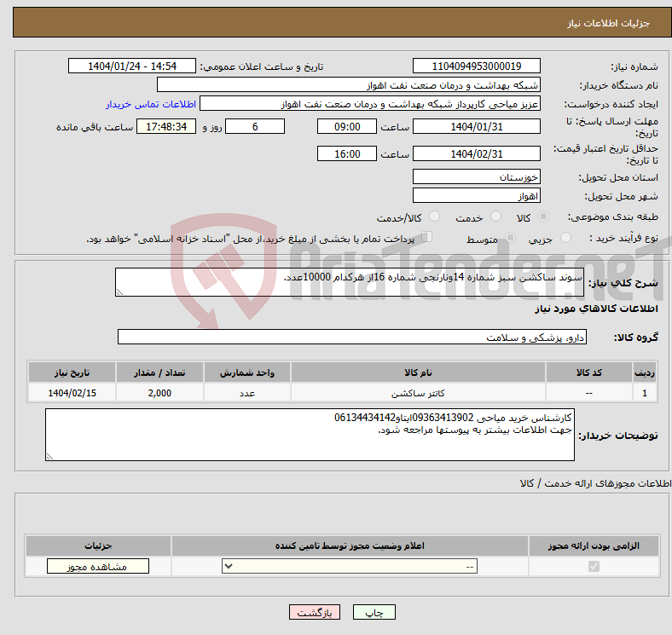Screen dimensions: 672x635
Task: Click the deadline time field 09:00
Action: (347, 126)
